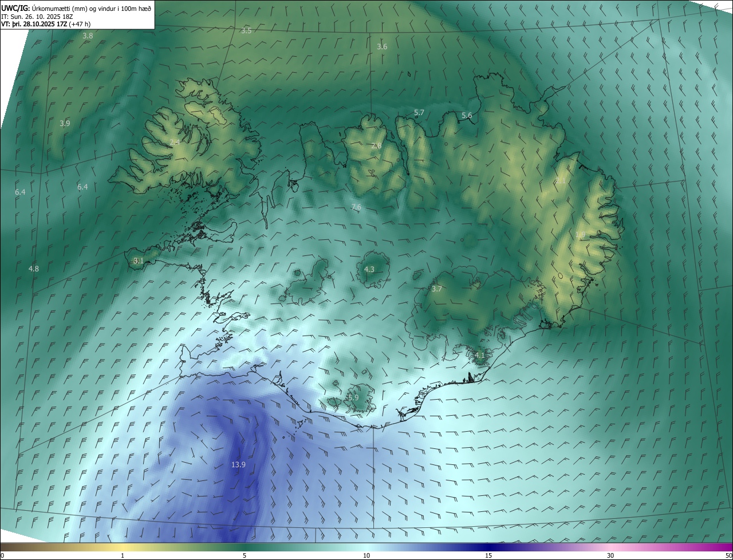The image size is (733, 560).
Task: Click the "30" tick label on the color scale
Action: pyautogui.click(x=610, y=555)
